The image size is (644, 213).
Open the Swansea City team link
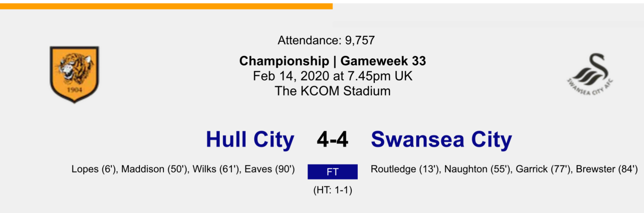[441, 140]
